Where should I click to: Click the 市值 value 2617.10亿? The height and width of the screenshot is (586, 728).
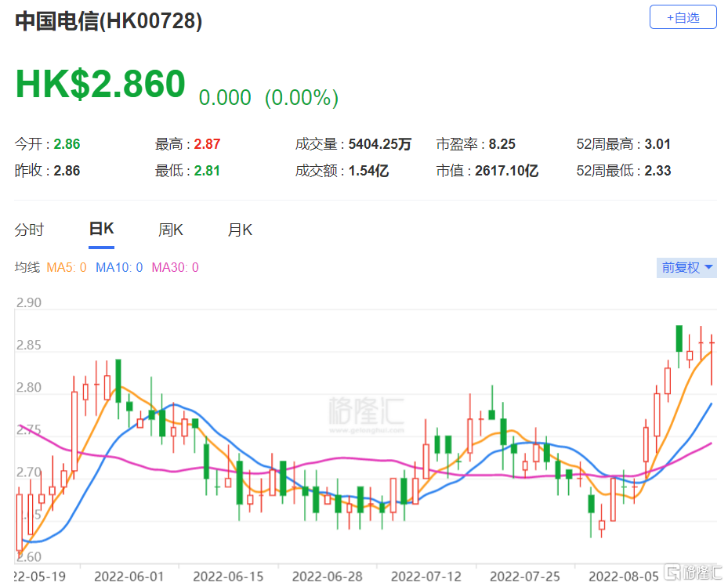tap(506, 171)
